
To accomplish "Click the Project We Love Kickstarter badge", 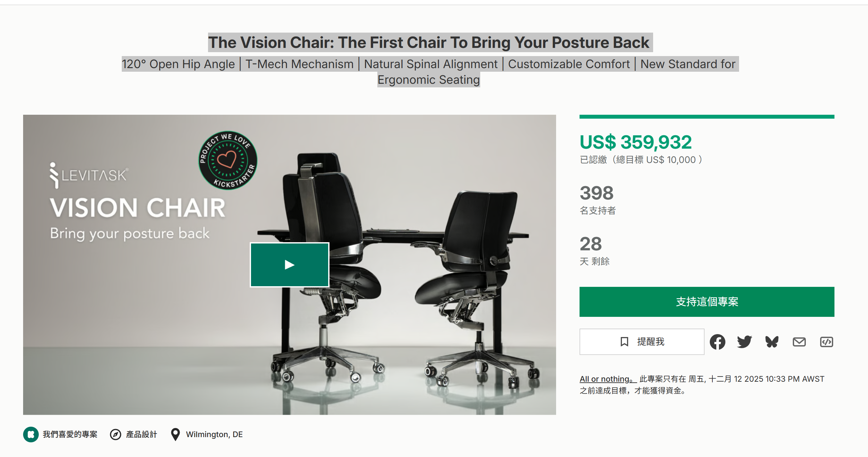I will click(228, 160).
